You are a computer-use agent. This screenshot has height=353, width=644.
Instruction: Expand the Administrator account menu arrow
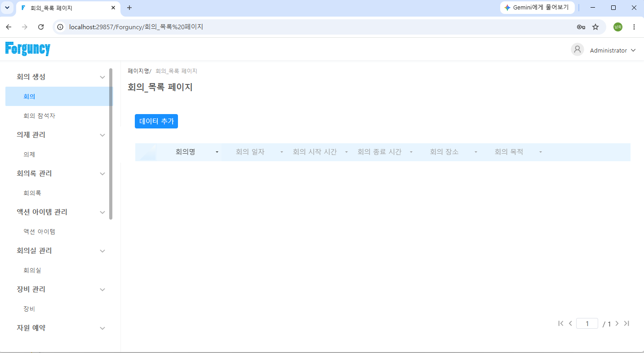click(633, 50)
